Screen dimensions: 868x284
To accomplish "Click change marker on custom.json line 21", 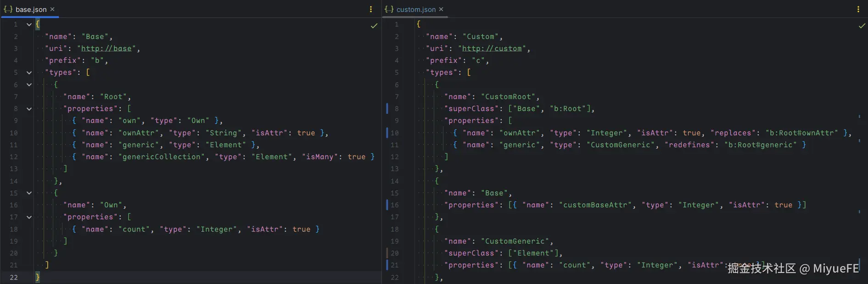I will point(387,265).
